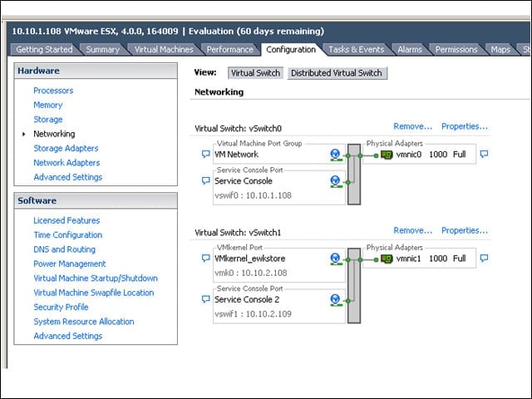532x399 pixels.
Task: Click the arrow marker beside Networking
Action: (x=23, y=134)
